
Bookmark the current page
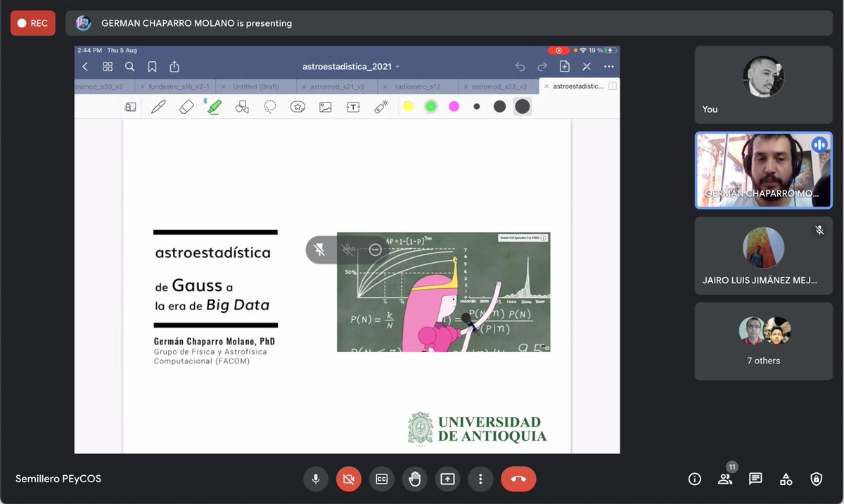click(x=152, y=67)
